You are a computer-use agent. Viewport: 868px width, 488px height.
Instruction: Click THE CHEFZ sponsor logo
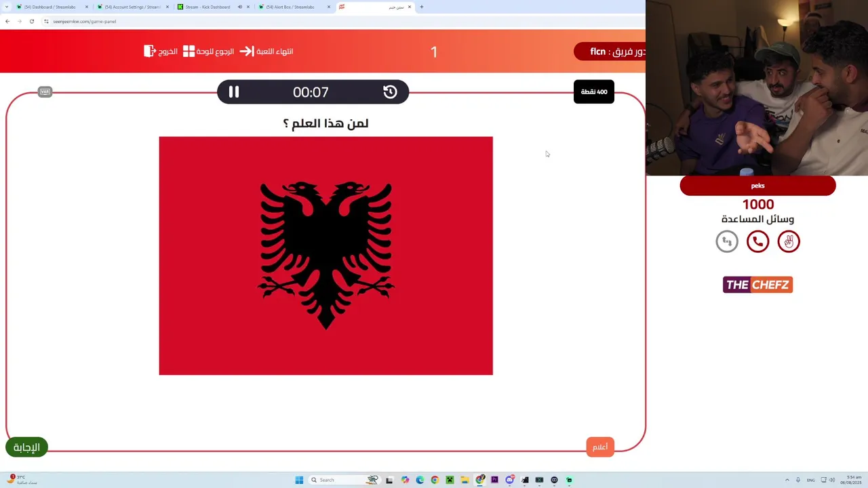[757, 285]
